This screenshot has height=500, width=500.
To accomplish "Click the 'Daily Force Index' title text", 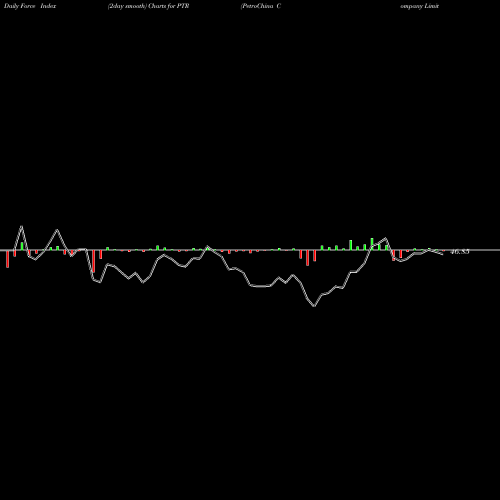I will [x=30, y=6].
